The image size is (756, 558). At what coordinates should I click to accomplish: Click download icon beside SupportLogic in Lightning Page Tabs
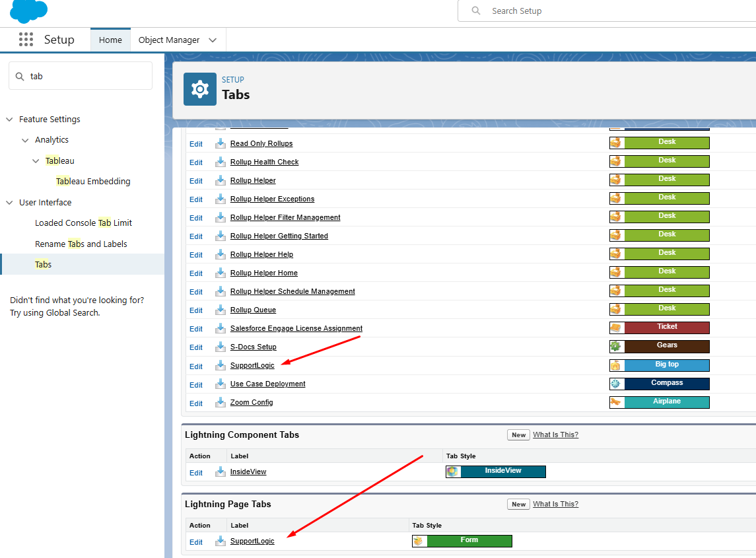pos(221,541)
